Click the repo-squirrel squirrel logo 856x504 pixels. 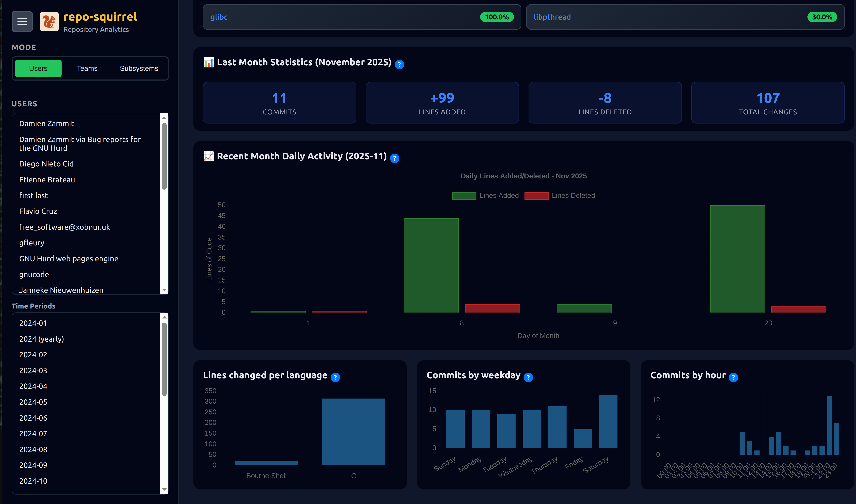click(x=49, y=21)
